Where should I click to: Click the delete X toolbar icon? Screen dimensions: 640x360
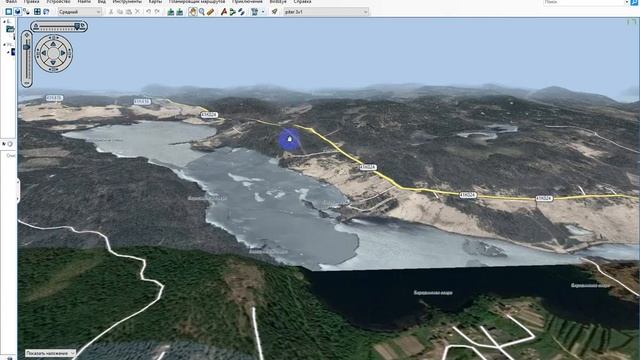[138, 12]
